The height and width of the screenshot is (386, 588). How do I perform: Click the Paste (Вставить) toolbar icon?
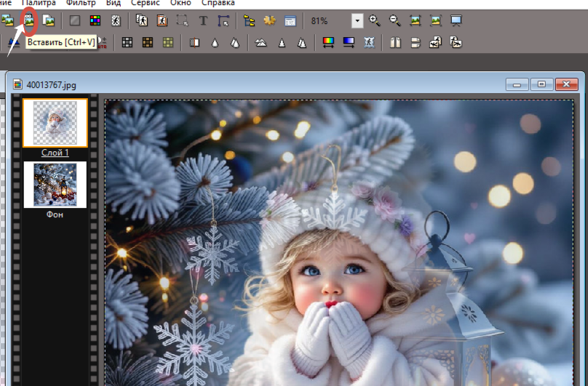click(29, 20)
